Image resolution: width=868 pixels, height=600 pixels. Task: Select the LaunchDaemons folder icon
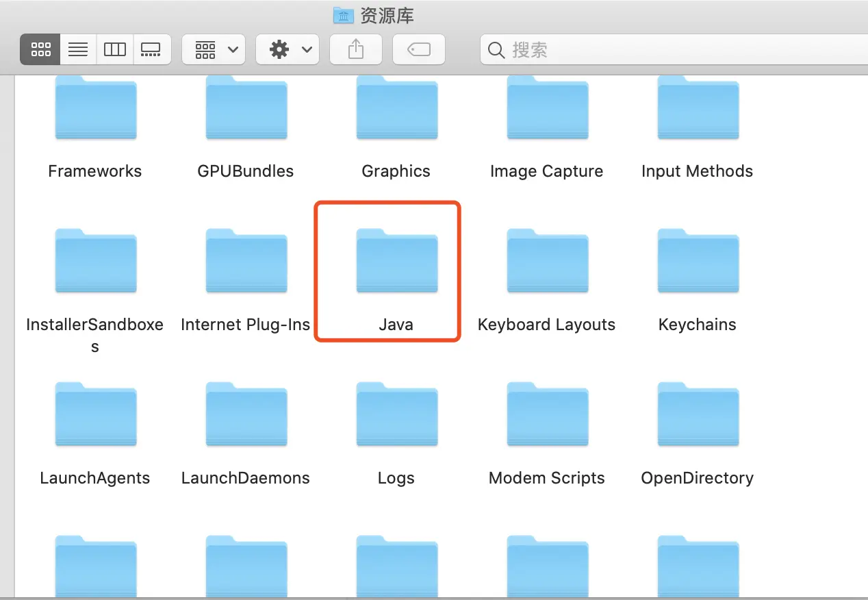tap(246, 414)
